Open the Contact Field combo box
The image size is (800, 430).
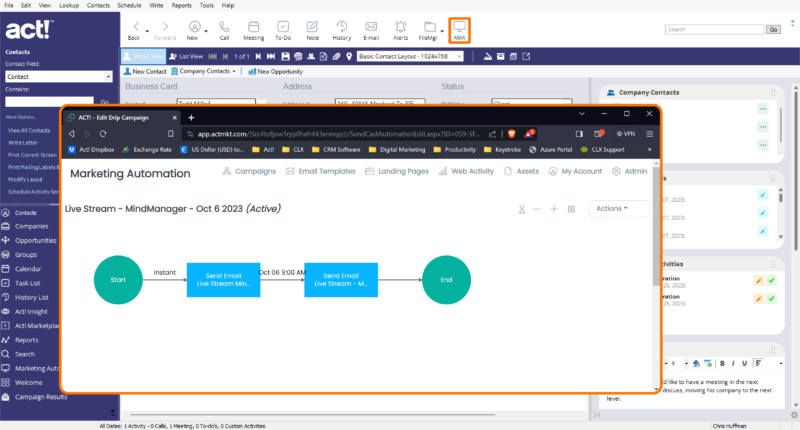[x=59, y=77]
